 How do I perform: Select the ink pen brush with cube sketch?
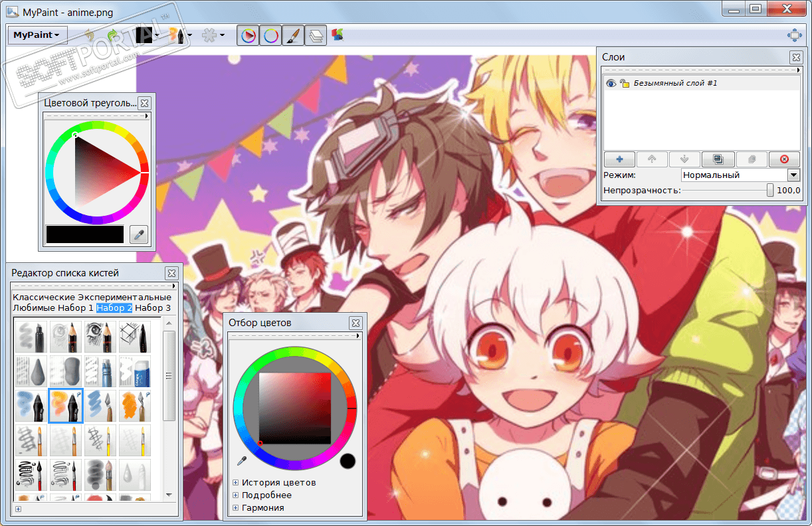tap(134, 337)
